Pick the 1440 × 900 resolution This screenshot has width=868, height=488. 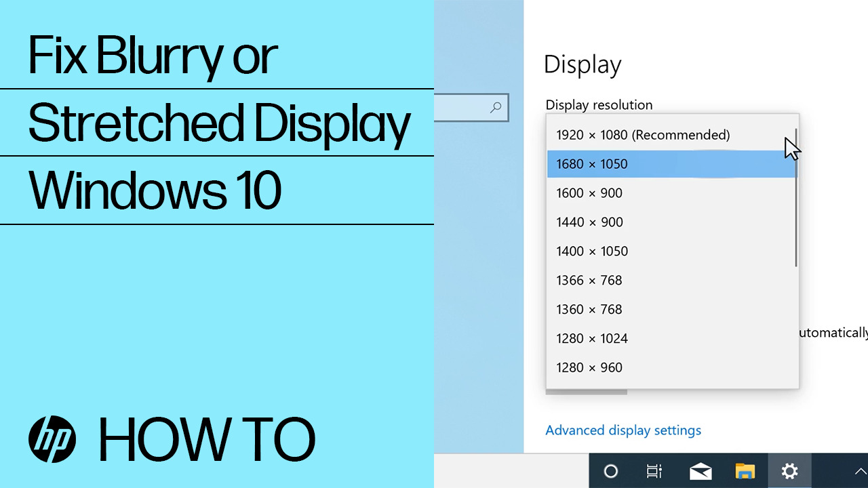coord(589,222)
